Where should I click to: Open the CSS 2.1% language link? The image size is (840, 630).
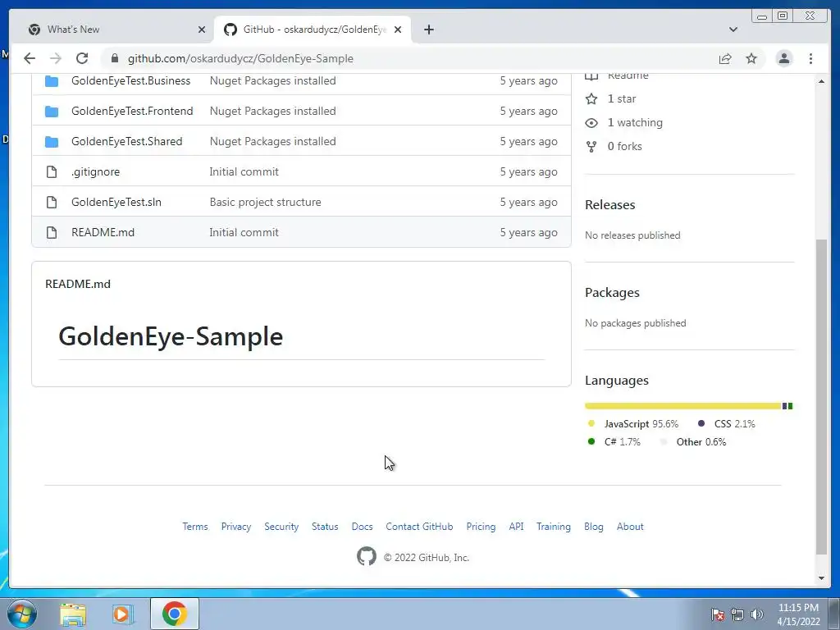click(x=734, y=424)
